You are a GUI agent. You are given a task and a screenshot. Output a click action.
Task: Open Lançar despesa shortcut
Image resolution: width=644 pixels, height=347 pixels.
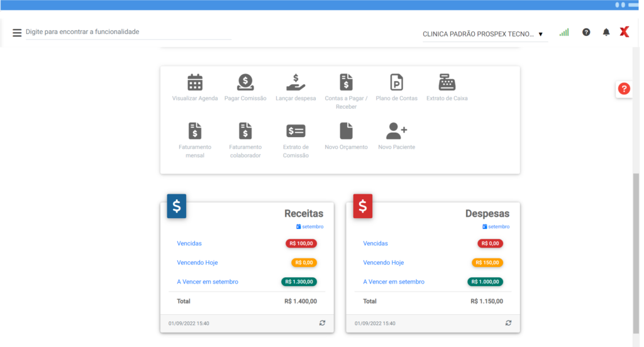[x=296, y=82]
